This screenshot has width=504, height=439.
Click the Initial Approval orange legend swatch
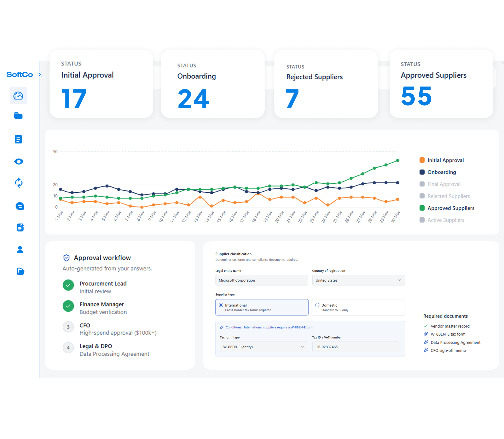[422, 160]
